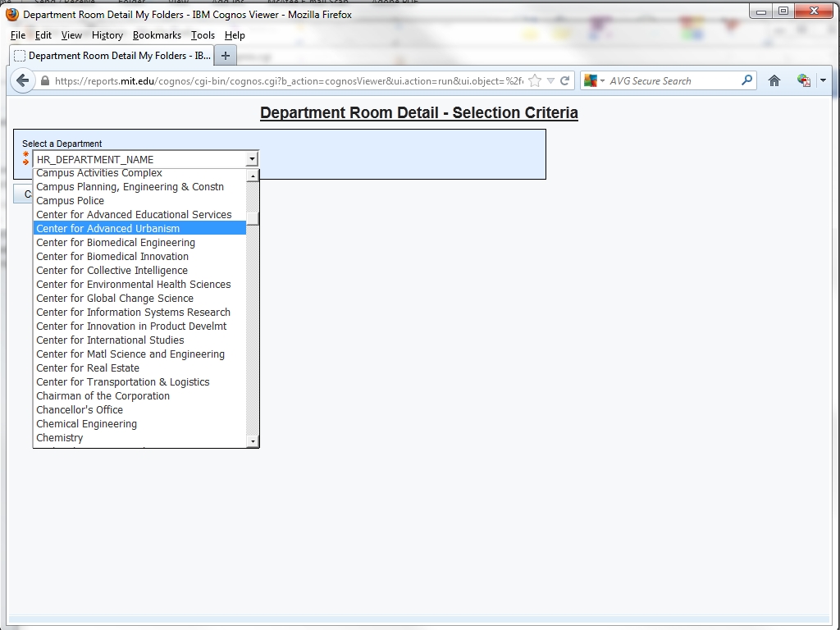Click the AVG search engine logo
Screen dimensions: 840x630
pyautogui.click(x=591, y=80)
